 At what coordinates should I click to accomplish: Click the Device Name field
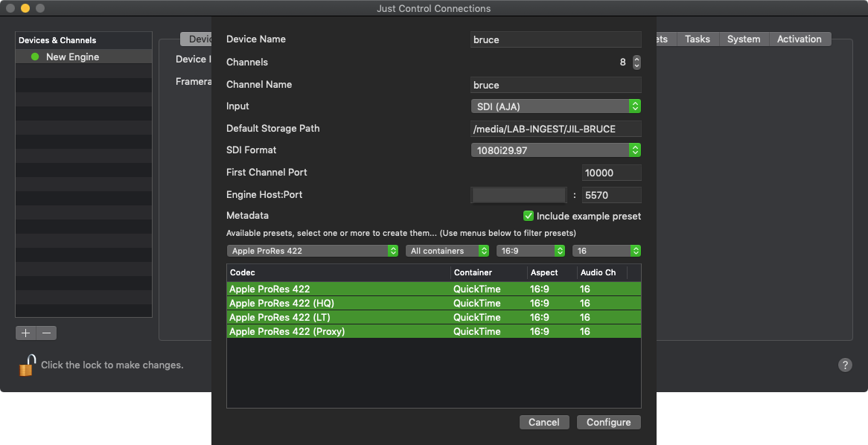556,39
